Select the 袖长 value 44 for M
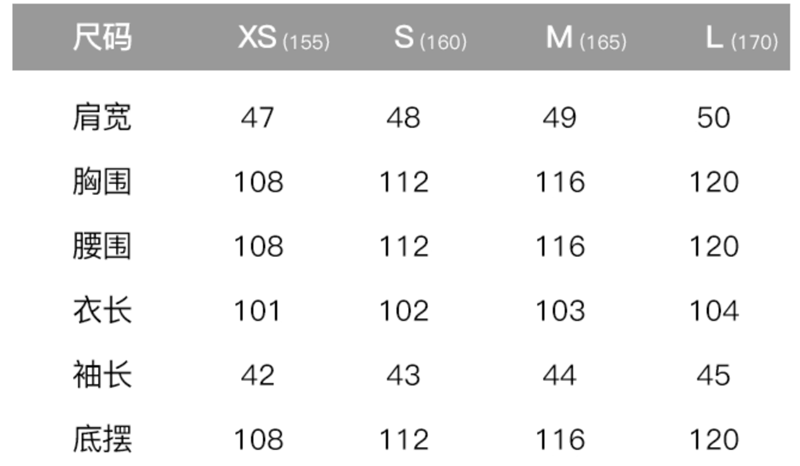The width and height of the screenshot is (800, 466). [x=560, y=375]
